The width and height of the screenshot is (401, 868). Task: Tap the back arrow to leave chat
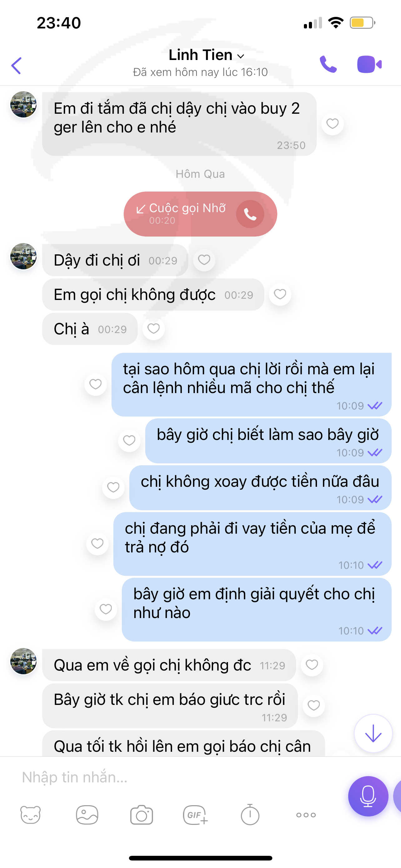[x=16, y=65]
